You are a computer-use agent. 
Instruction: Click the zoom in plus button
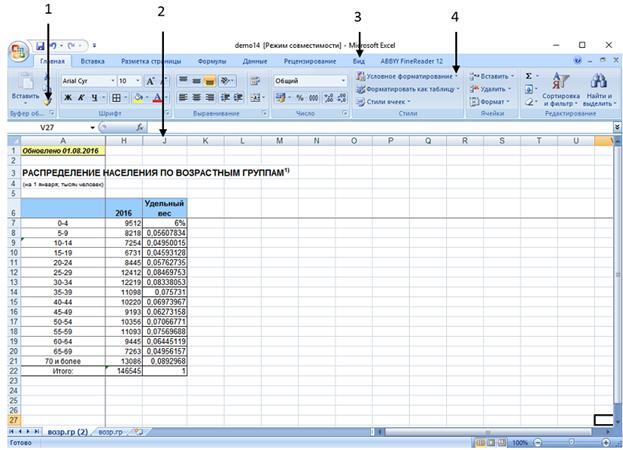606,442
